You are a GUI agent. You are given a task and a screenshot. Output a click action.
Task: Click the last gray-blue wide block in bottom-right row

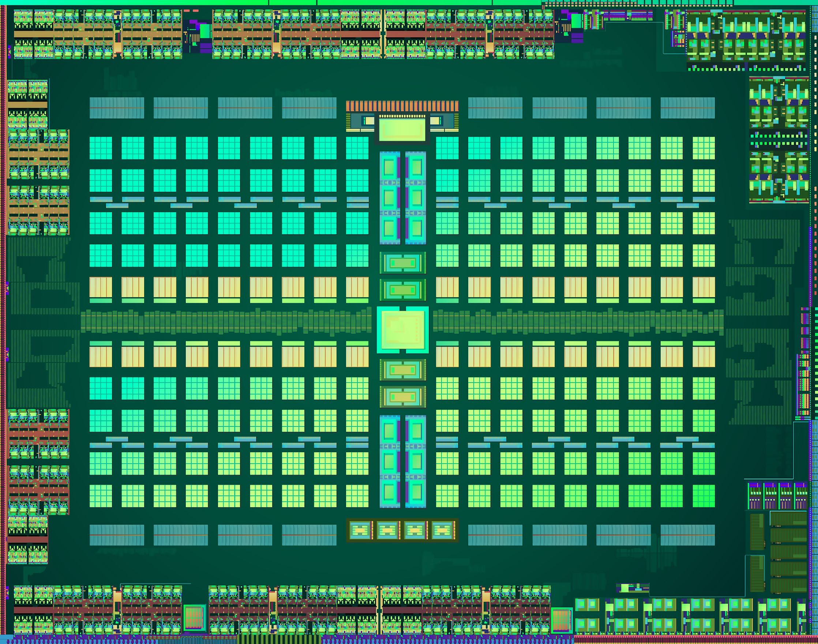(x=687, y=535)
